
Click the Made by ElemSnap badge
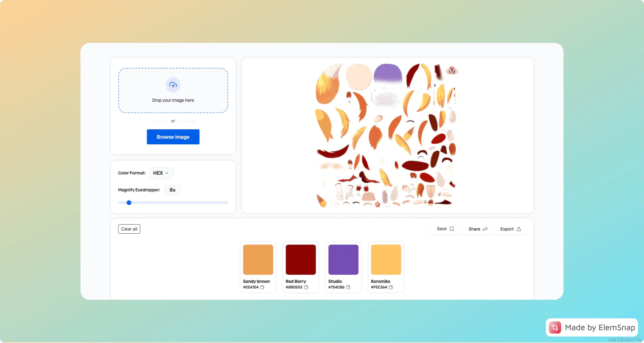(592, 327)
